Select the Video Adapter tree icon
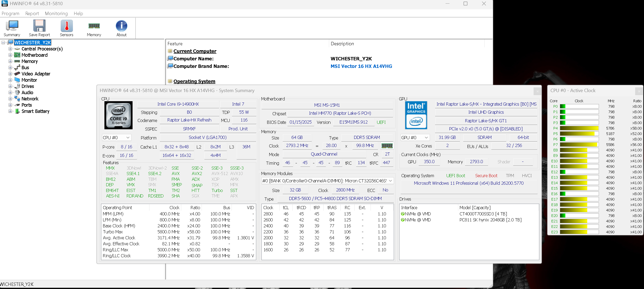Image resolution: width=644 pixels, height=289 pixels. click(17, 74)
